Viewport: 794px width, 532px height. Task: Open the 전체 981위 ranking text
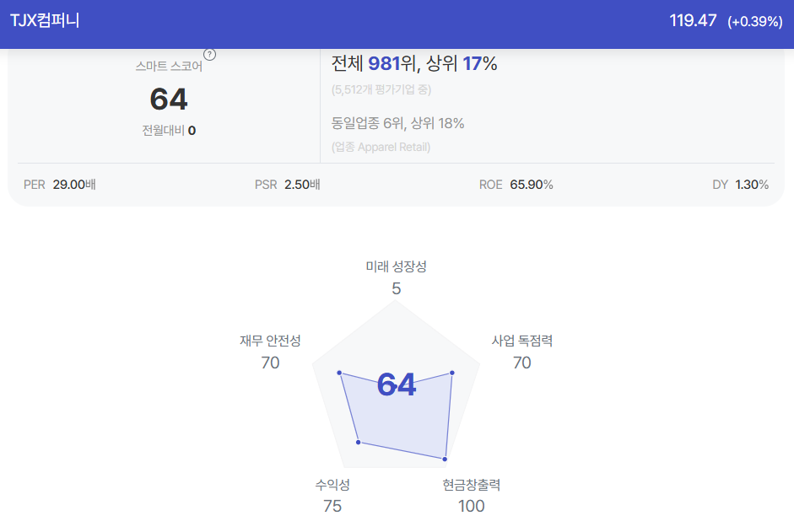tap(413, 63)
